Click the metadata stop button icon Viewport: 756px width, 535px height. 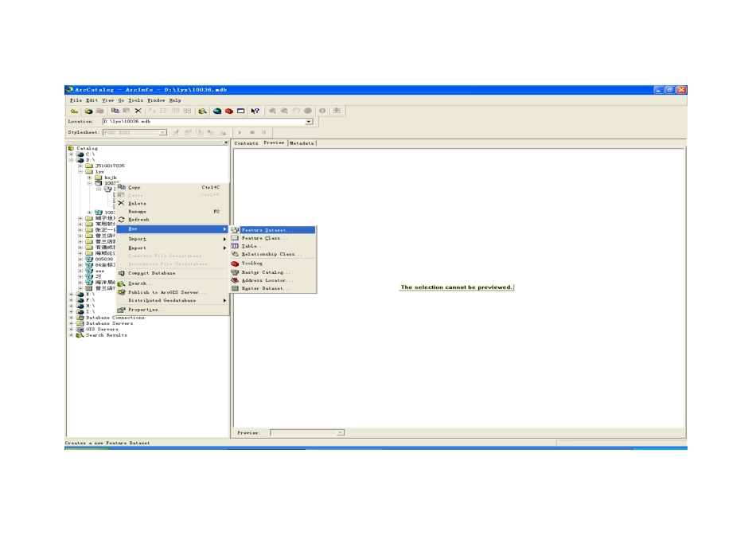(252, 132)
